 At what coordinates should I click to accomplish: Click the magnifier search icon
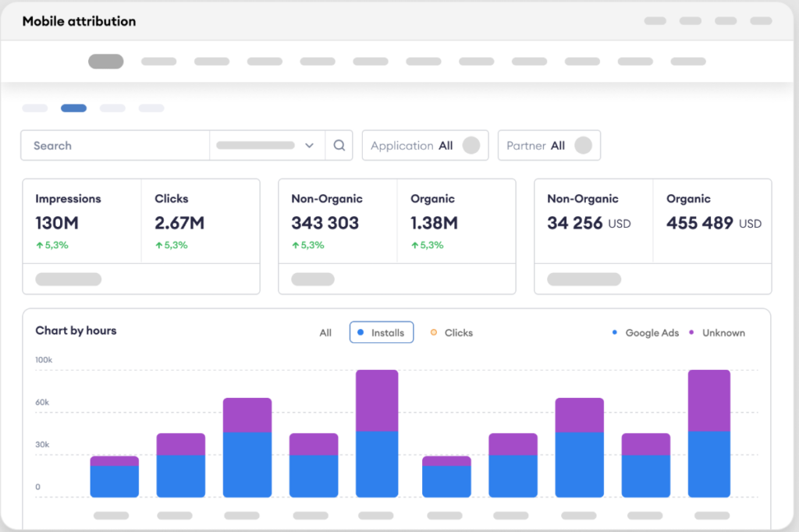(x=339, y=145)
